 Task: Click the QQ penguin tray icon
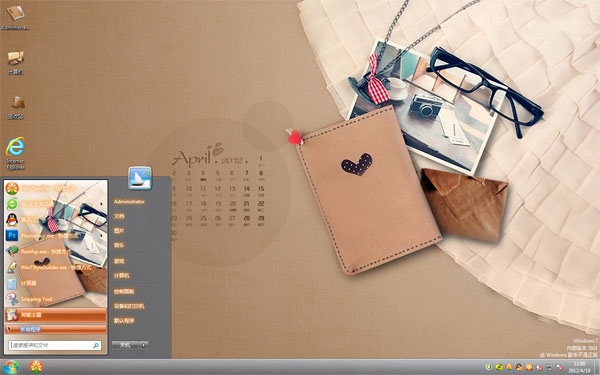tap(519, 367)
